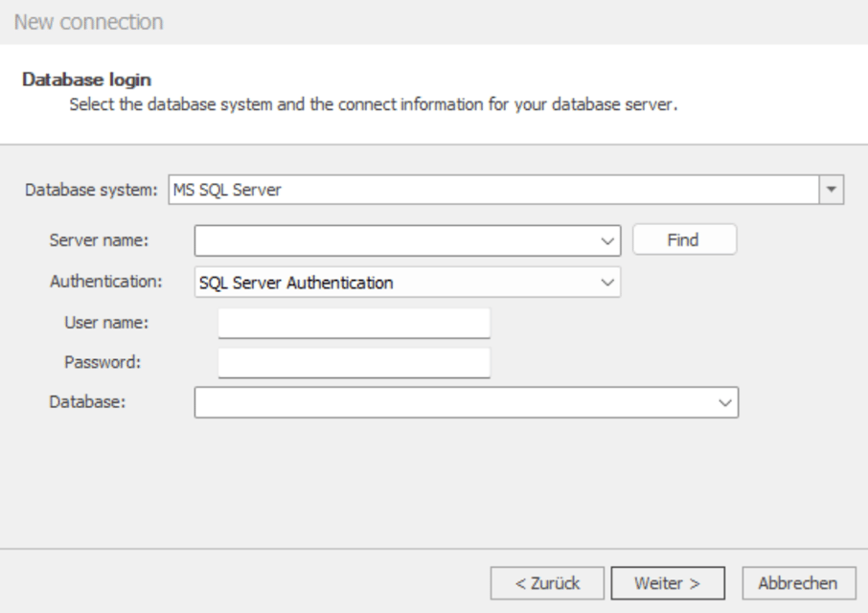Click the 'Password:' label

point(103,362)
